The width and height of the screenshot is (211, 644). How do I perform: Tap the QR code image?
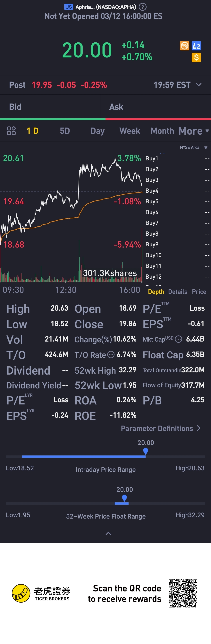click(x=183, y=593)
